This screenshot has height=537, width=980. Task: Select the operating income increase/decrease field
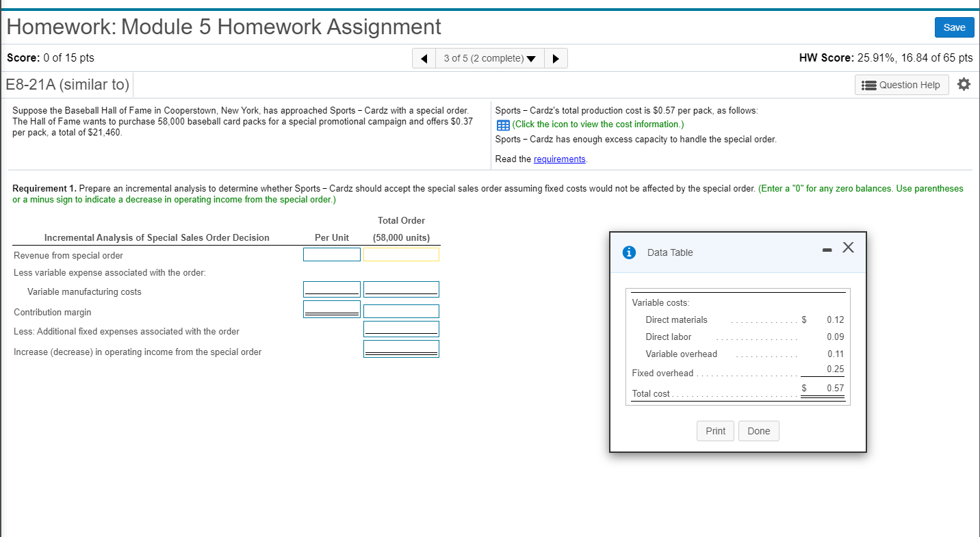click(401, 348)
